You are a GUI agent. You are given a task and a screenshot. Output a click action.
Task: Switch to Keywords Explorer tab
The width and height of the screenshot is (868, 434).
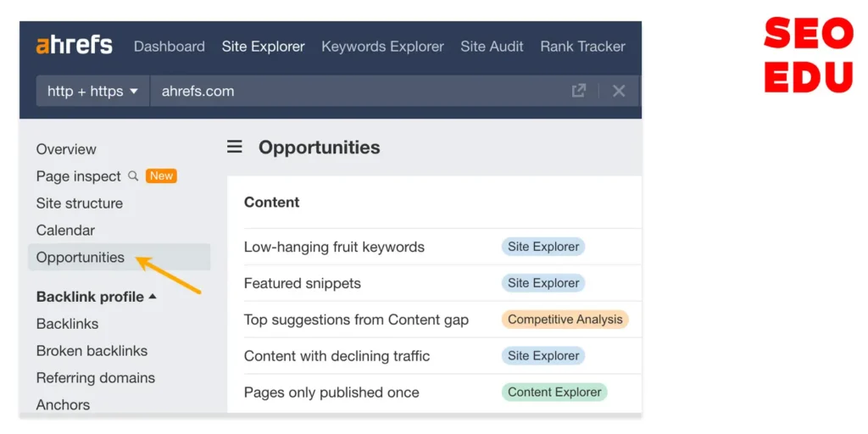coord(382,47)
